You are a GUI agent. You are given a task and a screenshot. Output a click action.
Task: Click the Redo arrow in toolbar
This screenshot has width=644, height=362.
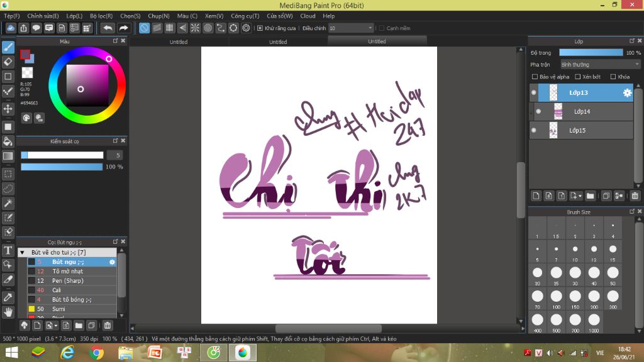pyautogui.click(x=123, y=28)
